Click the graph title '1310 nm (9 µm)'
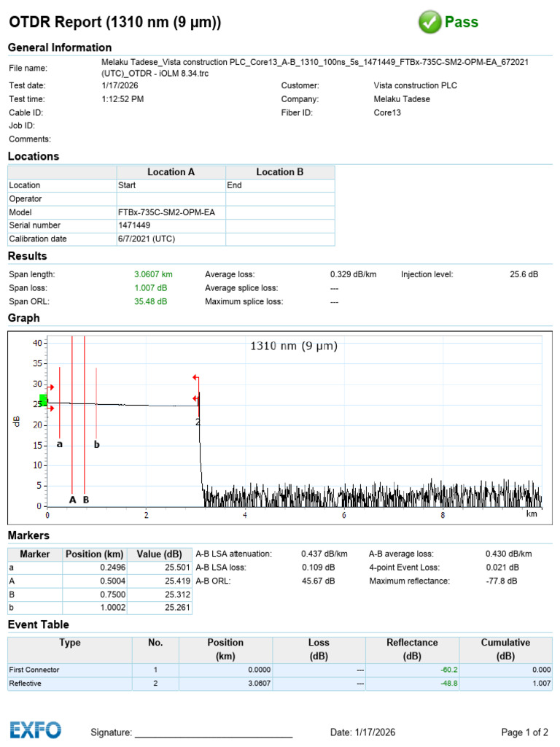The image size is (560, 747). [x=294, y=346]
